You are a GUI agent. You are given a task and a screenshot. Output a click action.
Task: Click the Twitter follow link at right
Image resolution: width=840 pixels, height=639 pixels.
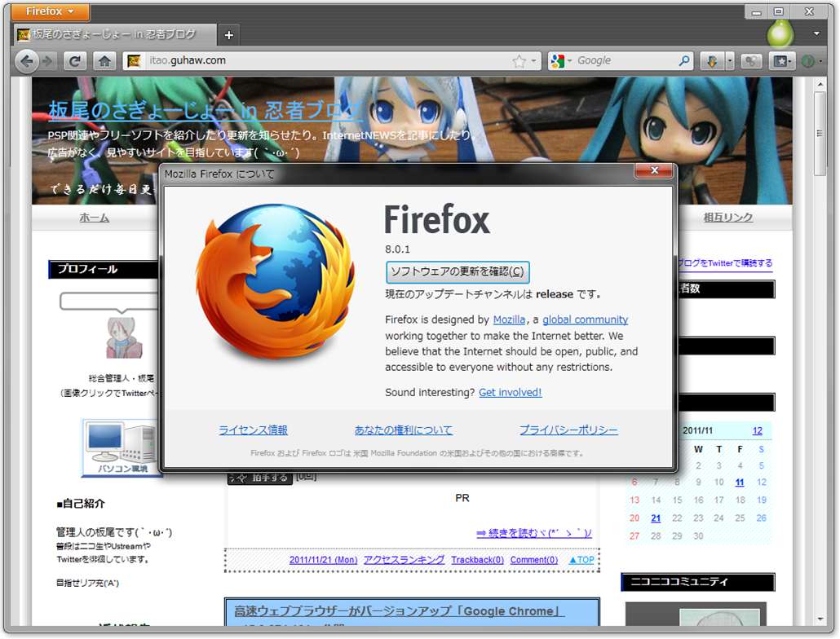pyautogui.click(x=725, y=262)
